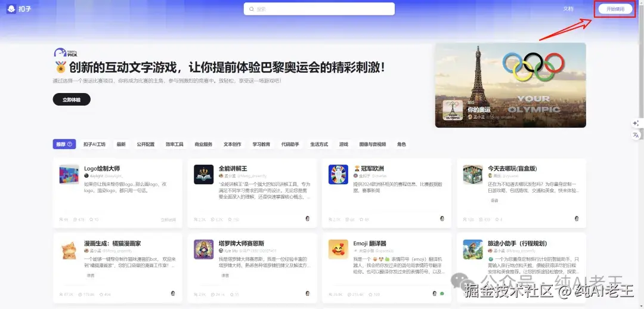644x309 pixels.
Task: Switch to the 最新 tab
Action: (121, 144)
